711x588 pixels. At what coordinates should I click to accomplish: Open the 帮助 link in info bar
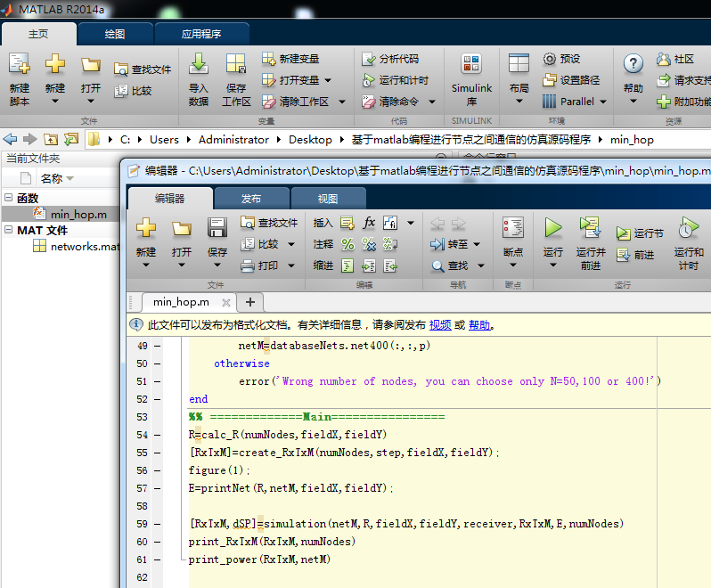(479, 324)
